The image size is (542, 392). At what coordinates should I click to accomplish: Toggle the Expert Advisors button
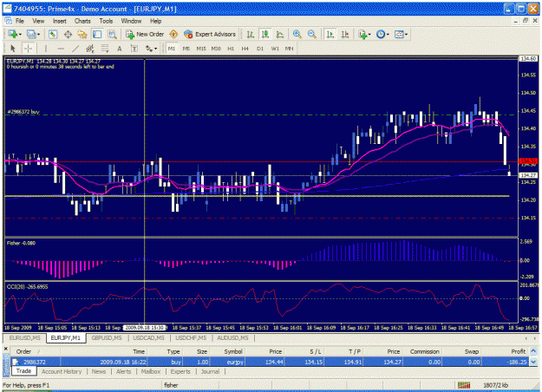click(210, 34)
